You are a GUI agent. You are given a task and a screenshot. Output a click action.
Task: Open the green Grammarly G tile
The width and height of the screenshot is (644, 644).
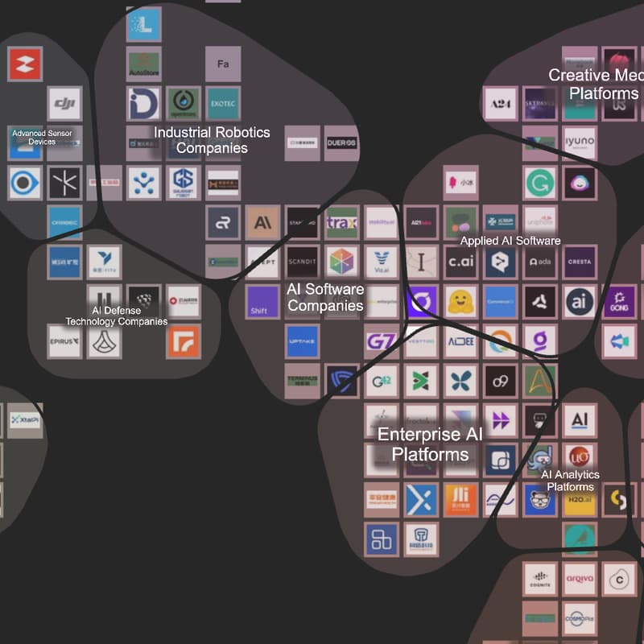pyautogui.click(x=540, y=183)
